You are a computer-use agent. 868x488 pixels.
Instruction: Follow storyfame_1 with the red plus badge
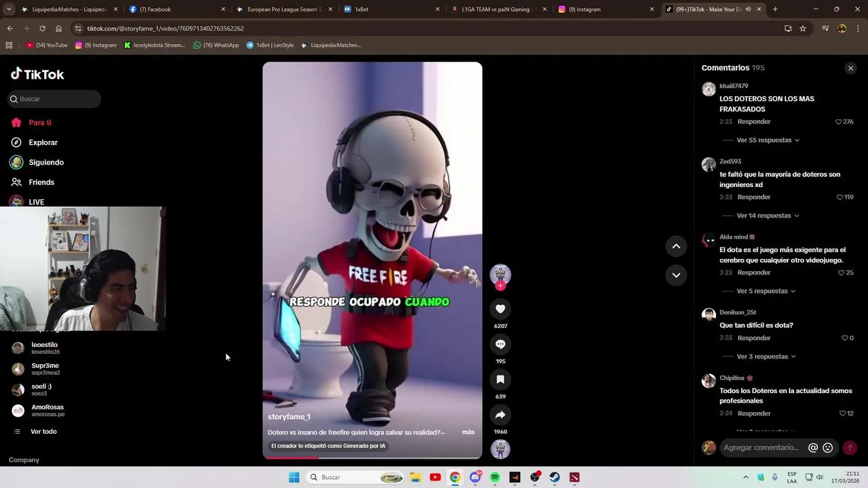click(500, 286)
